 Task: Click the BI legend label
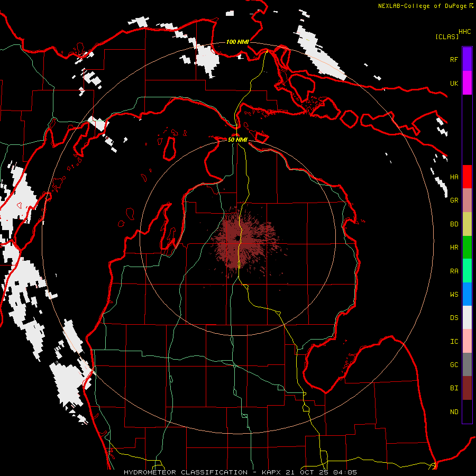point(454,388)
